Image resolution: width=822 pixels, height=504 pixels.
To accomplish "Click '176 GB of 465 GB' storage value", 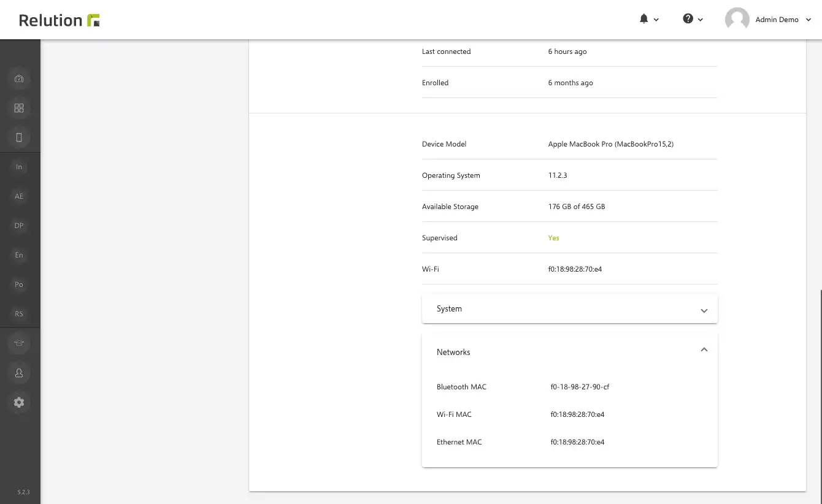I will [577, 207].
